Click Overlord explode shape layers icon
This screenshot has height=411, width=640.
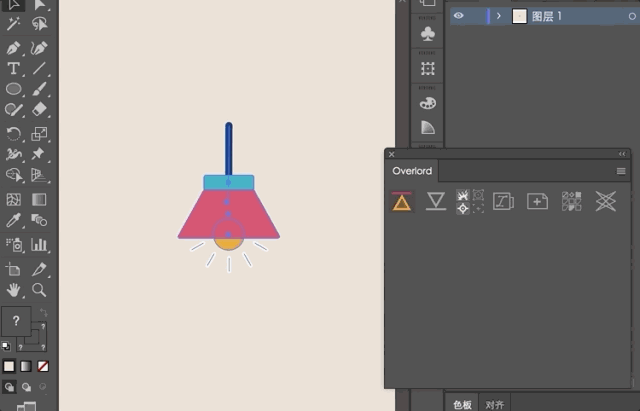462,195
